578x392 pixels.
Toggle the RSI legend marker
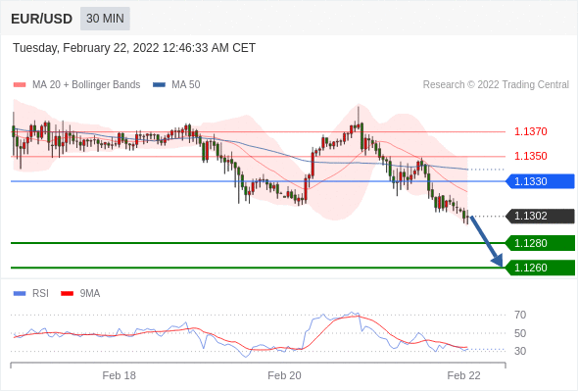tap(20, 294)
